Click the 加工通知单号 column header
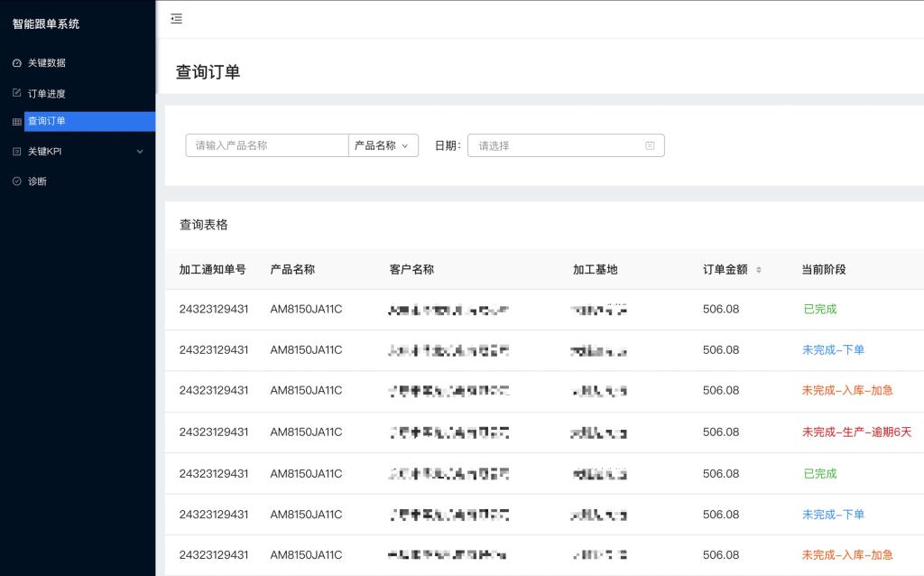924x576 pixels. point(212,269)
